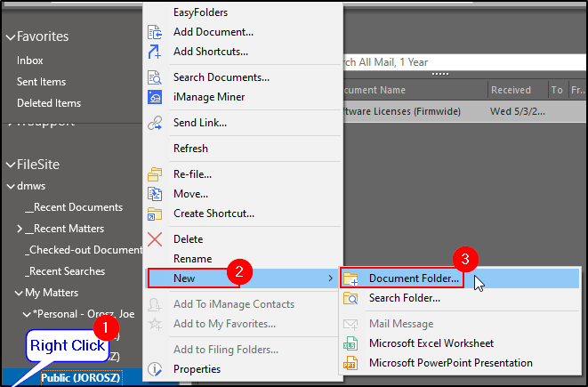Click the Excel Worksheet XLS icon

[x=350, y=343]
